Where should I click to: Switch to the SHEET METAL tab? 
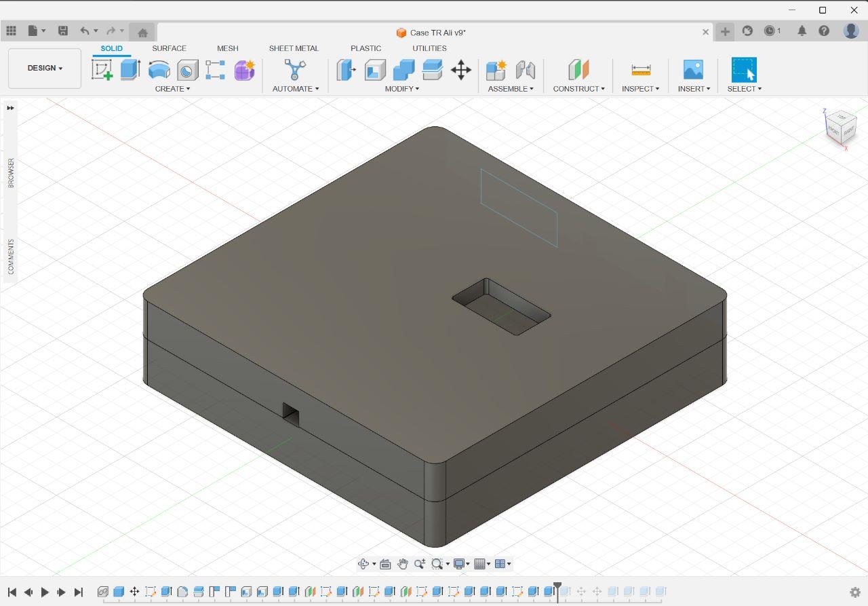tap(294, 48)
